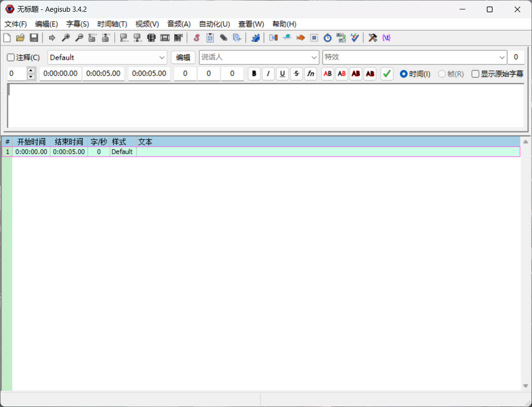Enable the 显示原始字幕 checkbox

pos(475,74)
